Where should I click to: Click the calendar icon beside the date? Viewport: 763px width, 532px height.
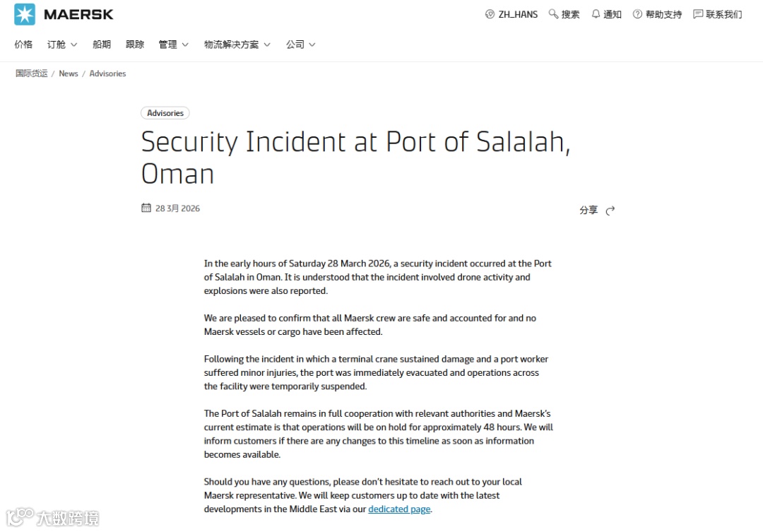[146, 208]
